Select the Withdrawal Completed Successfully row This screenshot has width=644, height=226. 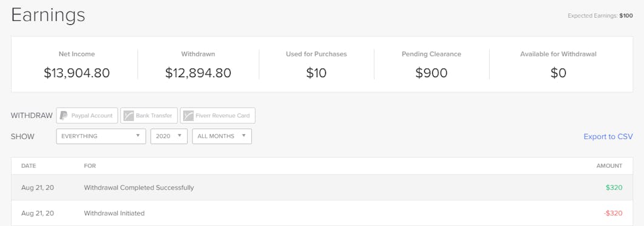pyautogui.click(x=322, y=187)
